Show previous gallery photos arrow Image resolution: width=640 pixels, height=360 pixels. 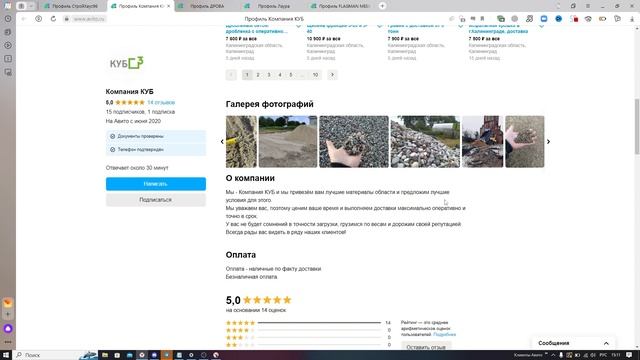[222, 142]
